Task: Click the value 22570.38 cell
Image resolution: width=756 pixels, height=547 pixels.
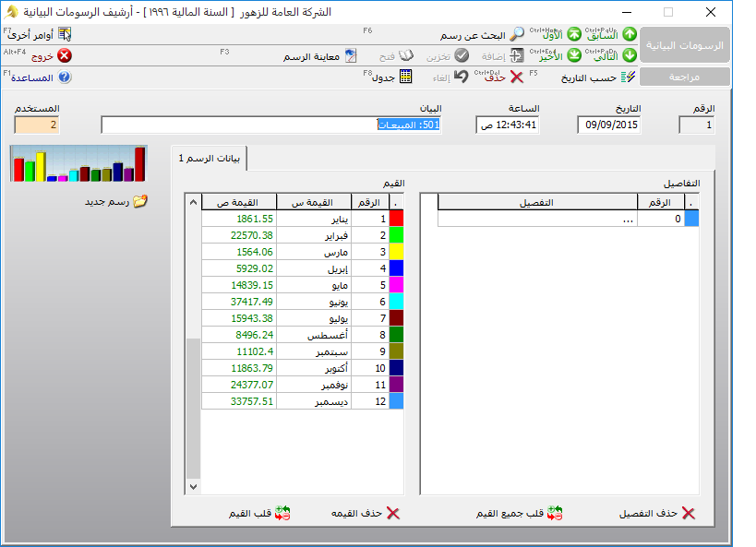Action: point(239,235)
